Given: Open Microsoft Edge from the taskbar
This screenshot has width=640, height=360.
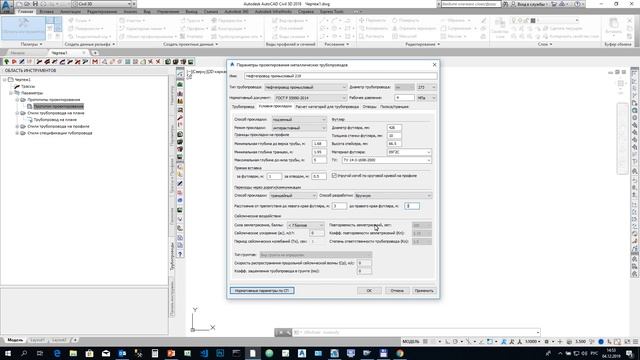Looking at the screenshot, I should (57, 353).
